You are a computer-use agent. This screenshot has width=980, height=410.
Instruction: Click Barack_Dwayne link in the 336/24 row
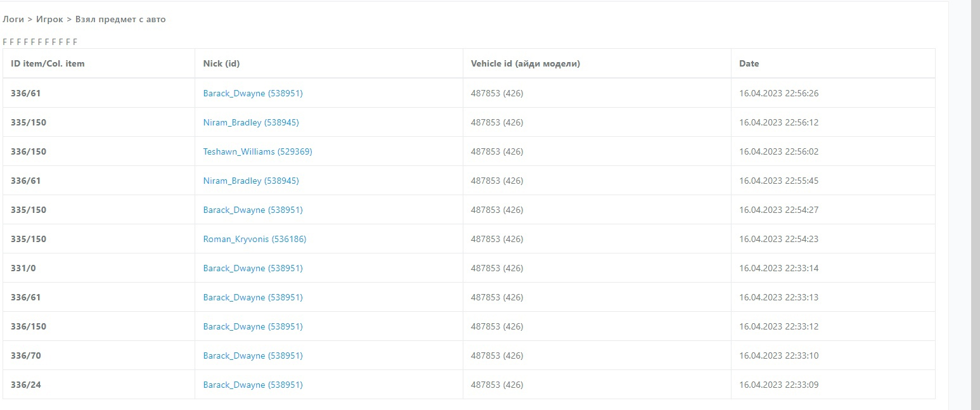252,385
